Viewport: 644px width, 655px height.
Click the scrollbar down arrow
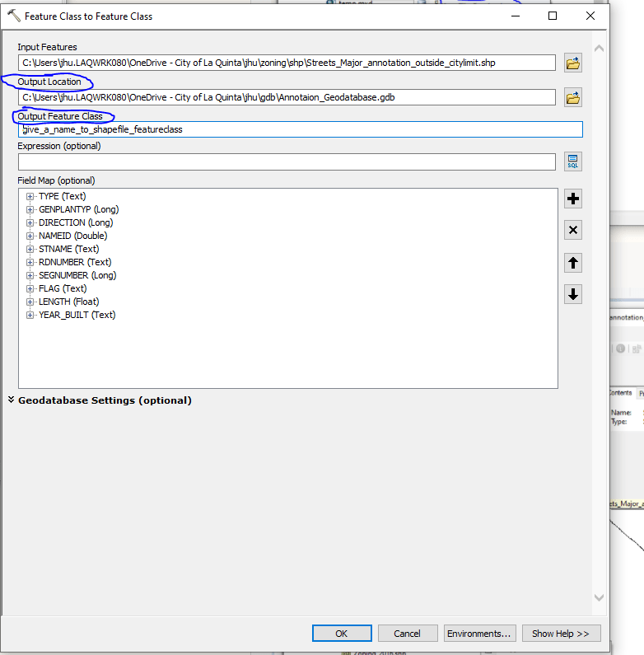(599, 597)
